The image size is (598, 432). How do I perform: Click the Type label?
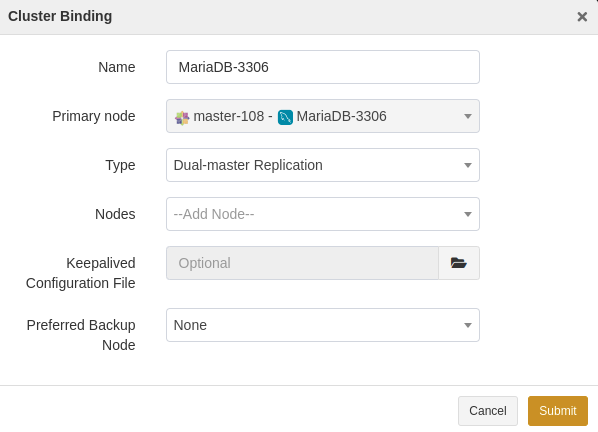tap(120, 165)
